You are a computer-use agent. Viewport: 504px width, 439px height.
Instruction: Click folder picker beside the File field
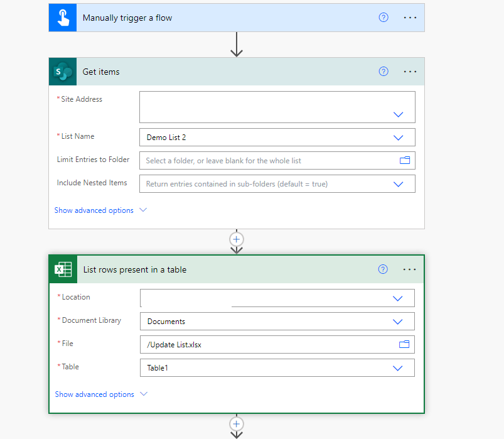tap(405, 344)
